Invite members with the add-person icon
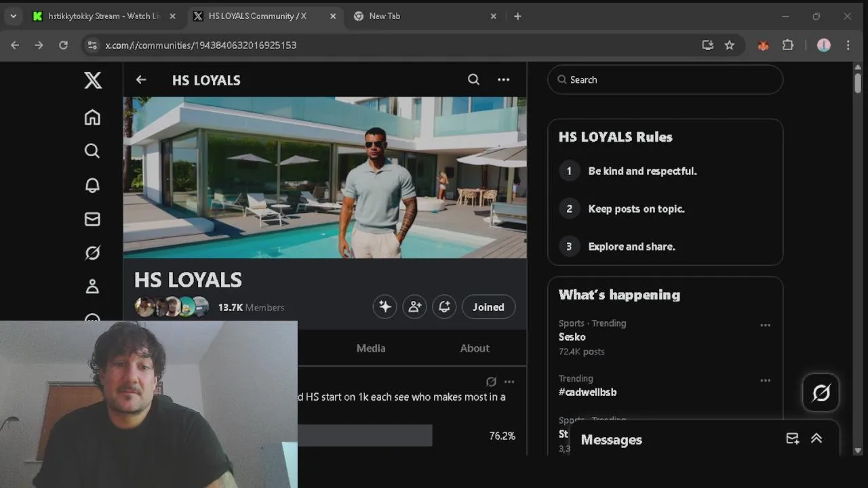 click(x=414, y=307)
